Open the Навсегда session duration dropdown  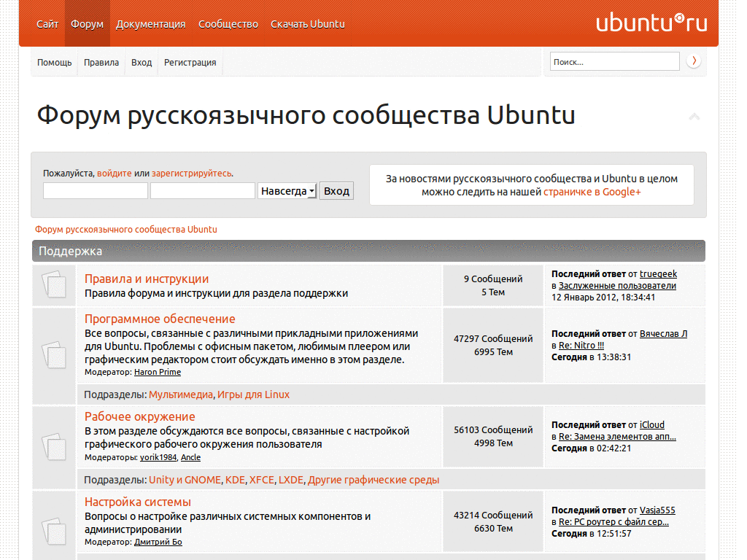[x=286, y=190]
